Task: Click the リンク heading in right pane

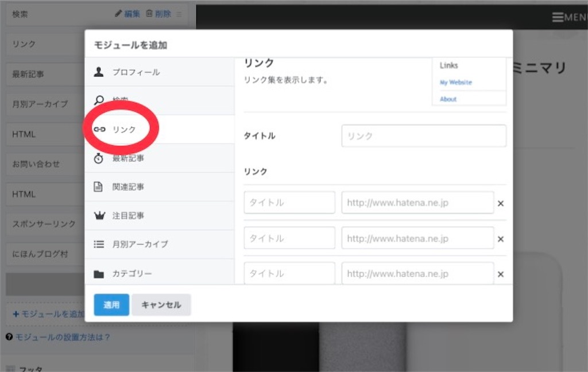Action: 259,63
